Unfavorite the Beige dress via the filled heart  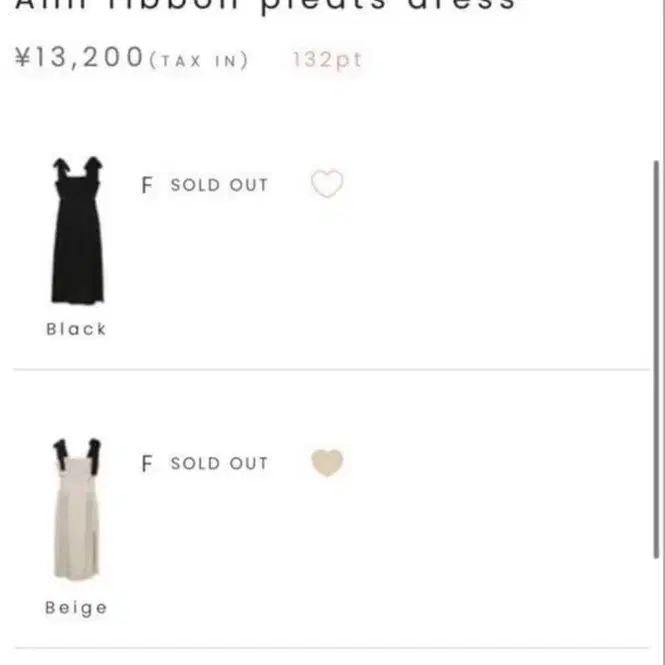tap(327, 462)
